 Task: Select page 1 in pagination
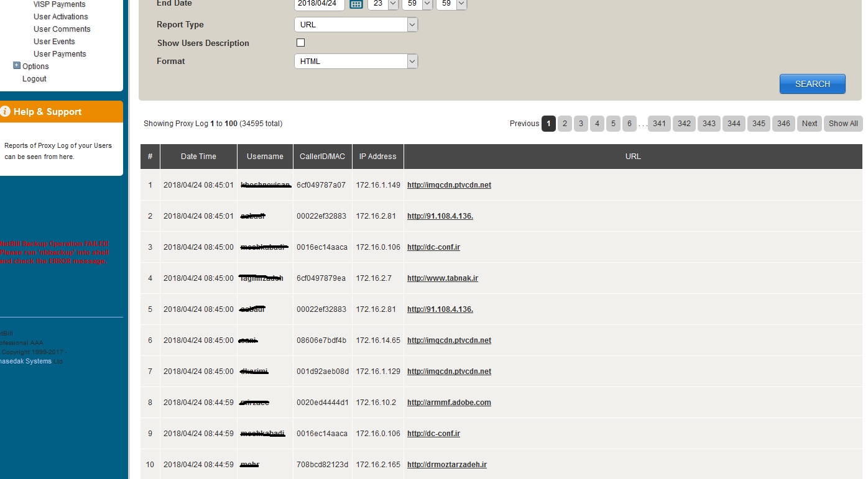point(548,124)
